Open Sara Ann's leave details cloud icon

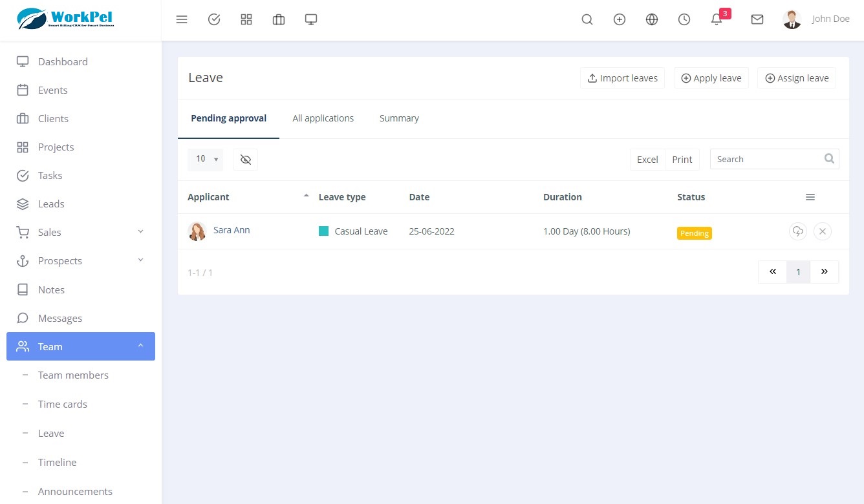point(798,231)
